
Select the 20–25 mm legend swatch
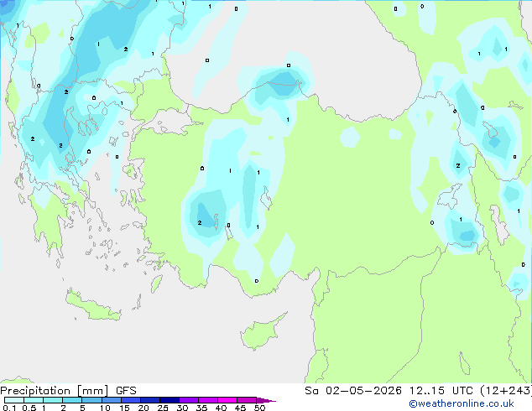(x=150, y=400)
